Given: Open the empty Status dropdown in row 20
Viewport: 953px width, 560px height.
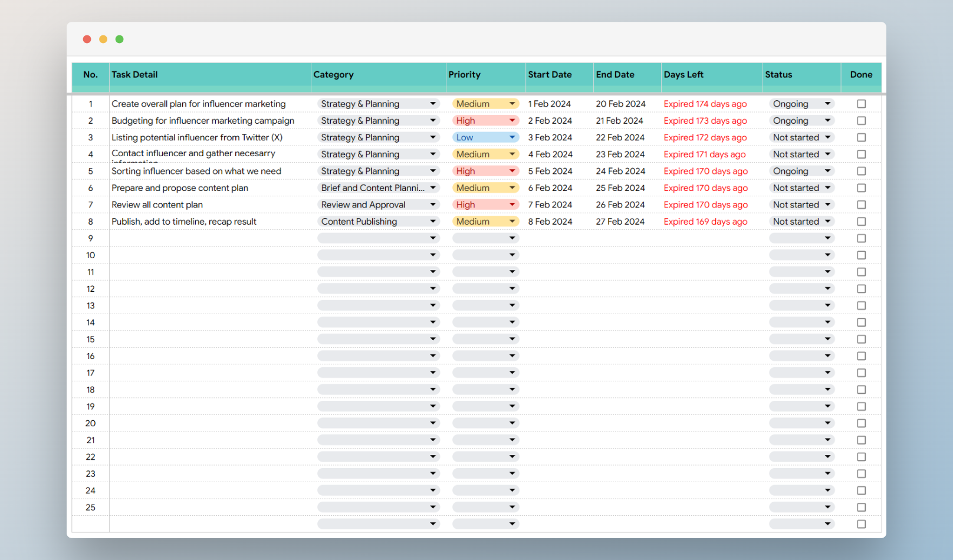Looking at the screenshot, I should point(801,423).
